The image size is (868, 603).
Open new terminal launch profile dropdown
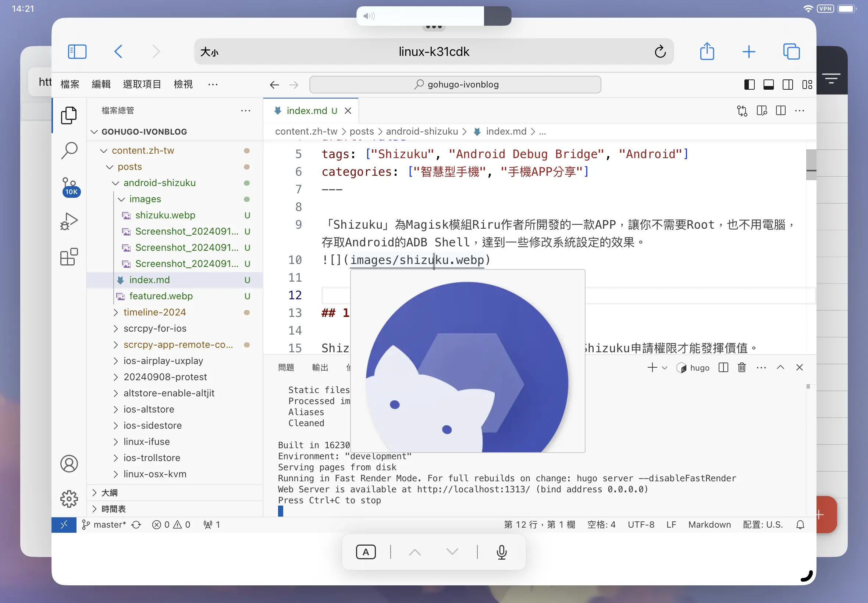665,368
